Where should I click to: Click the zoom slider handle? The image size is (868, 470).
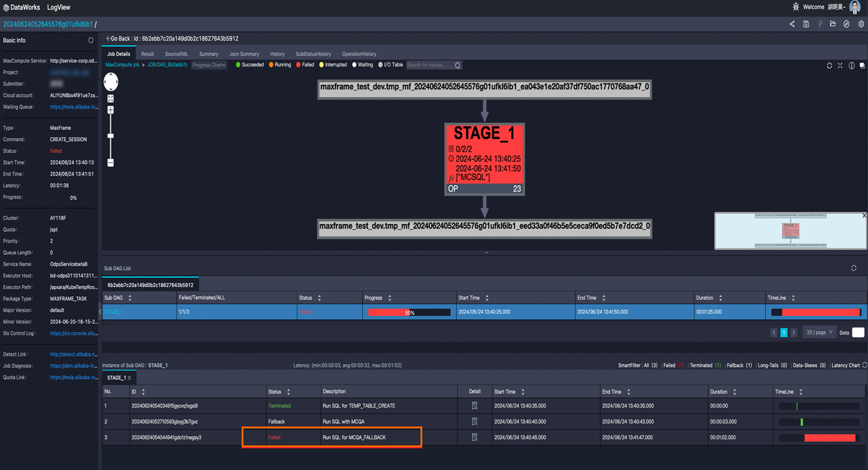click(110, 136)
